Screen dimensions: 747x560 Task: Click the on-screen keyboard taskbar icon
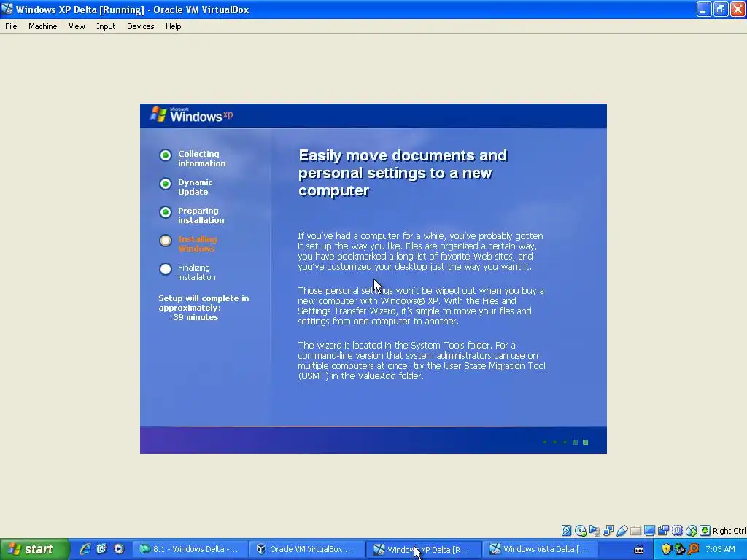pos(639,550)
